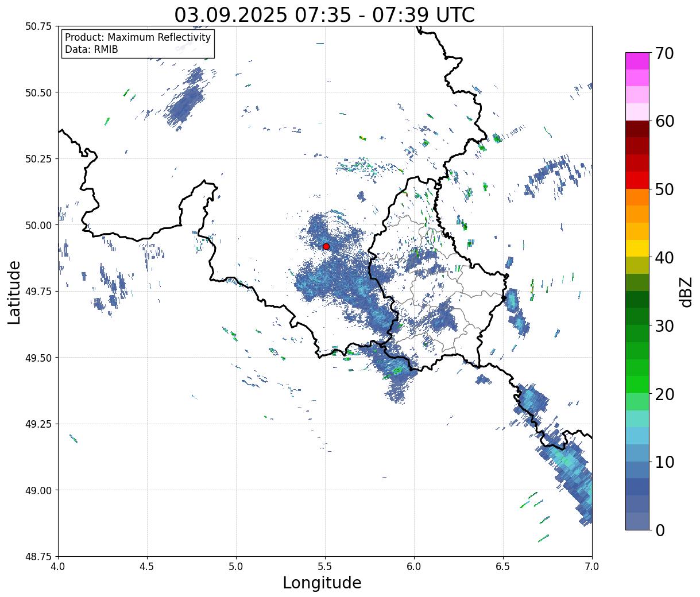
Task: Click the plot title date and time
Action: coord(324,14)
